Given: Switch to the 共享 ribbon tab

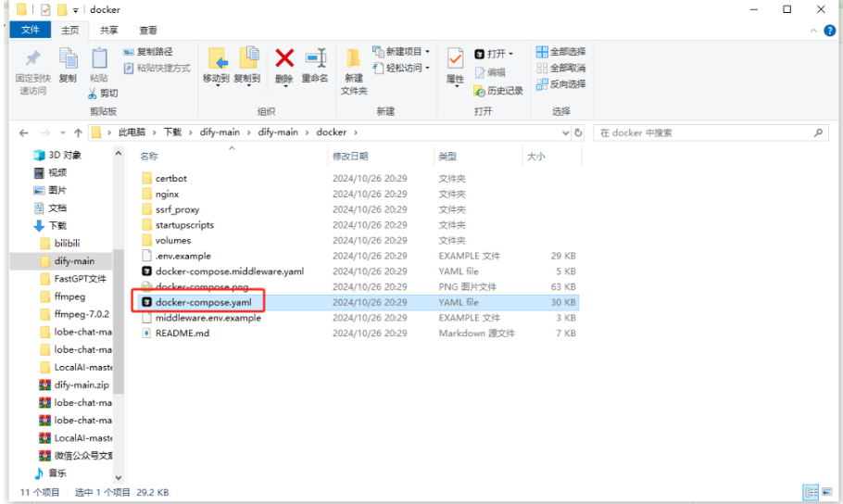Looking at the screenshot, I should coord(109,31).
